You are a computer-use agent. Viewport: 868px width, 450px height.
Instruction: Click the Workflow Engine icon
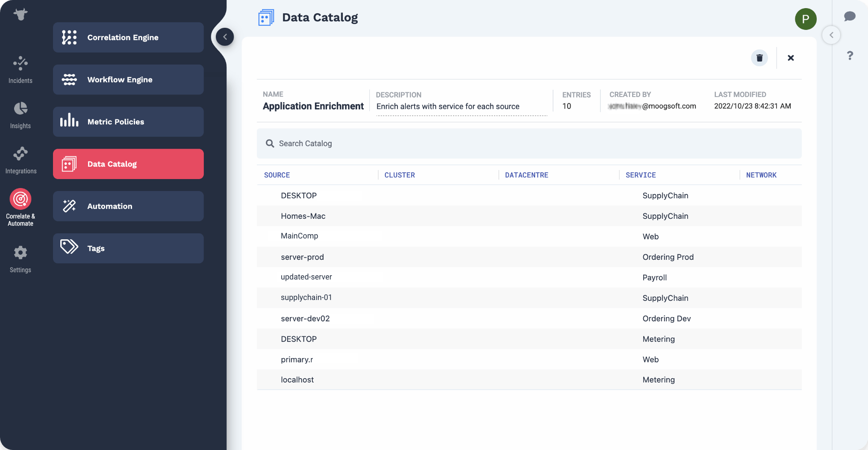tap(69, 79)
